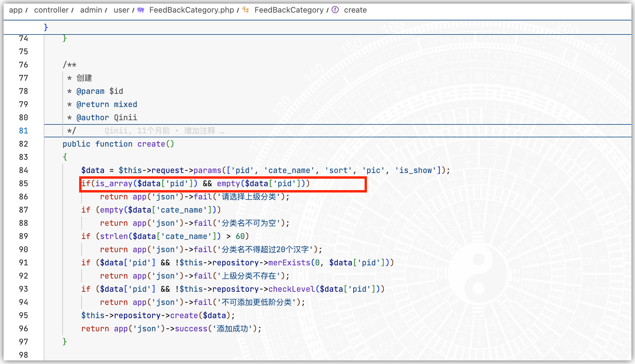635x364 pixels.
Task: Click 'is_array' in line 85 condition
Action: tap(114, 183)
